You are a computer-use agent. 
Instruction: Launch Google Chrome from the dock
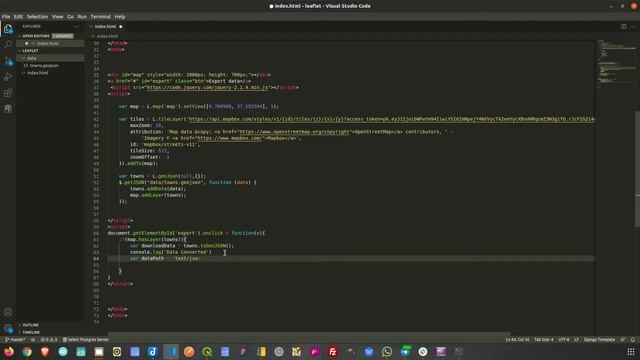click(x=27, y=351)
